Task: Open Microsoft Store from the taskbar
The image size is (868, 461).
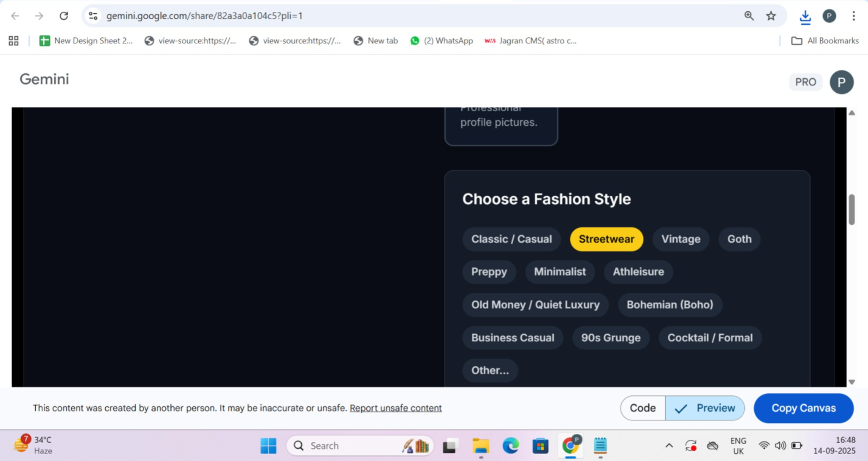Action: coord(540,446)
